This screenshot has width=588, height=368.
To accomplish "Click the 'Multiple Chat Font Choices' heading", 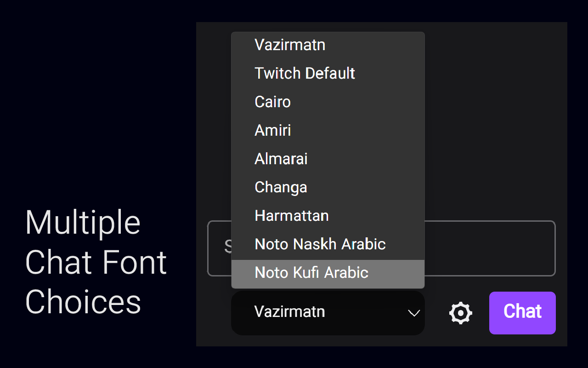I will 96,262.
